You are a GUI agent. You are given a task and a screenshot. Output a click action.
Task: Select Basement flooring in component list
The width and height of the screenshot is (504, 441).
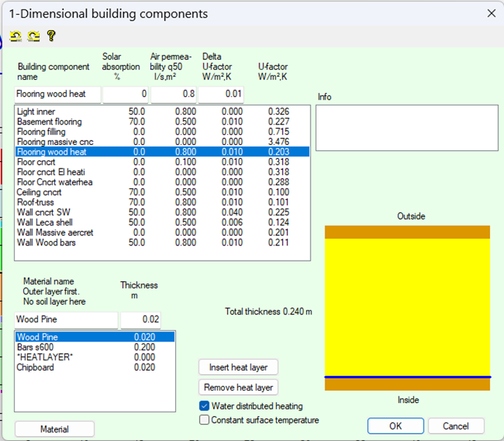coord(50,122)
